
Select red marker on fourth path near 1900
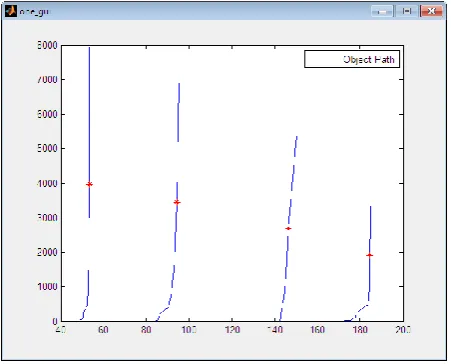pos(369,255)
